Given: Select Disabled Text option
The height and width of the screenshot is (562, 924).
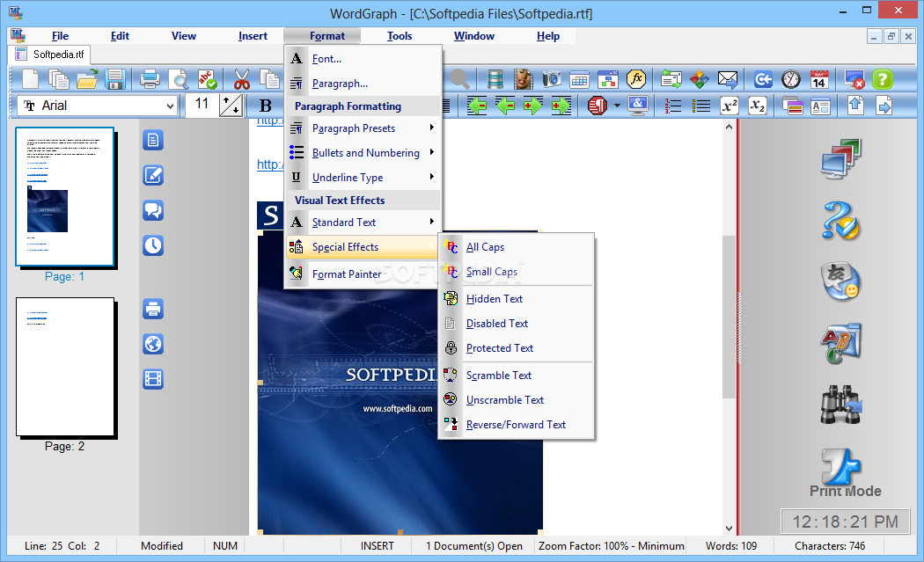Looking at the screenshot, I should click(x=517, y=324).
